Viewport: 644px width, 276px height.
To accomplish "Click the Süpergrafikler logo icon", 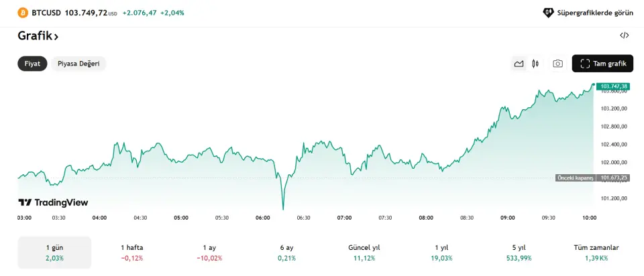I will click(x=548, y=13).
